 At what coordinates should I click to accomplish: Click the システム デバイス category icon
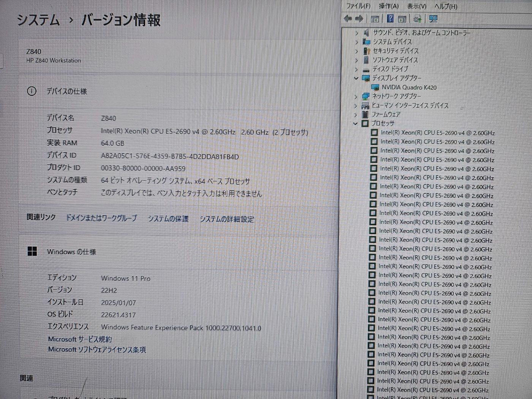click(366, 42)
